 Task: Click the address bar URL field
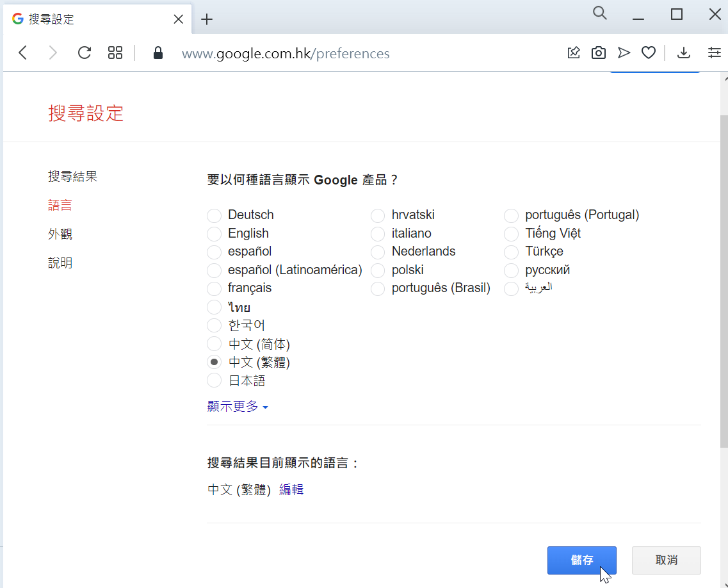click(x=286, y=53)
